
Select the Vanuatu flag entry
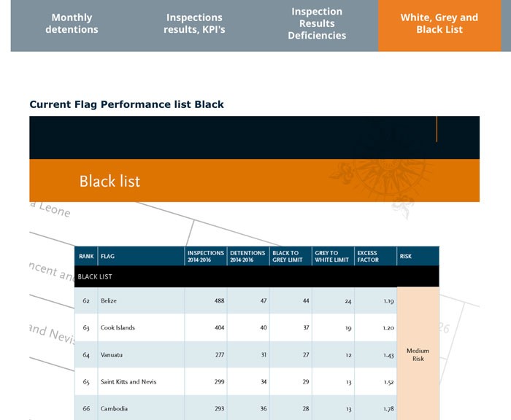[x=112, y=354]
